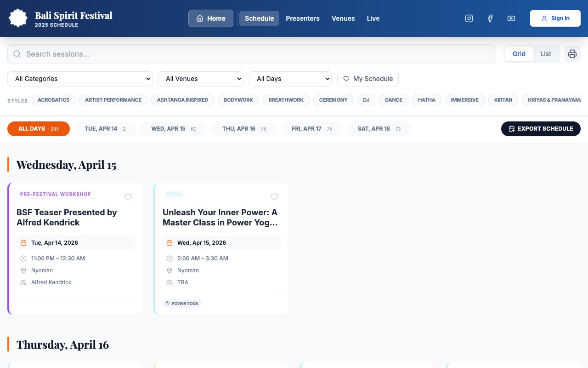The width and height of the screenshot is (588, 368).
Task: Click the Export Schedule button
Action: [x=540, y=129]
